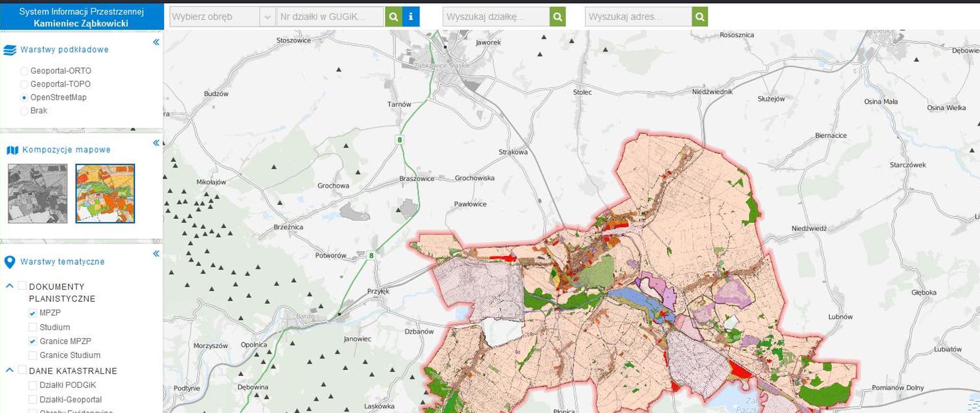Select Geoportal-ORTO base layer

24,71
